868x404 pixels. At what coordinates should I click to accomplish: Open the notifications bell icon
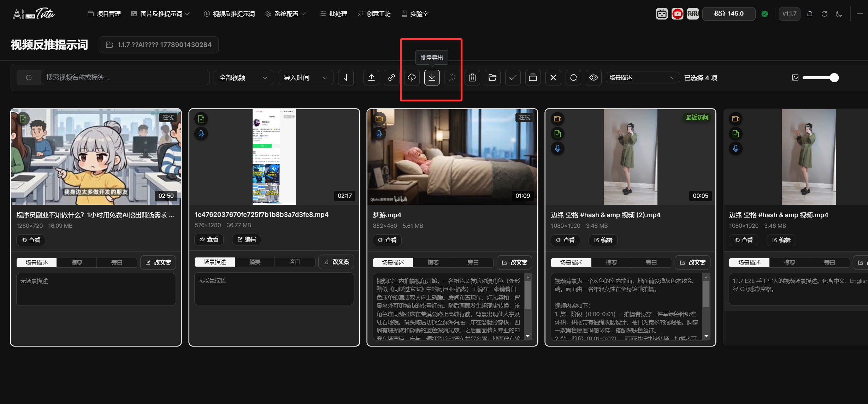point(810,14)
